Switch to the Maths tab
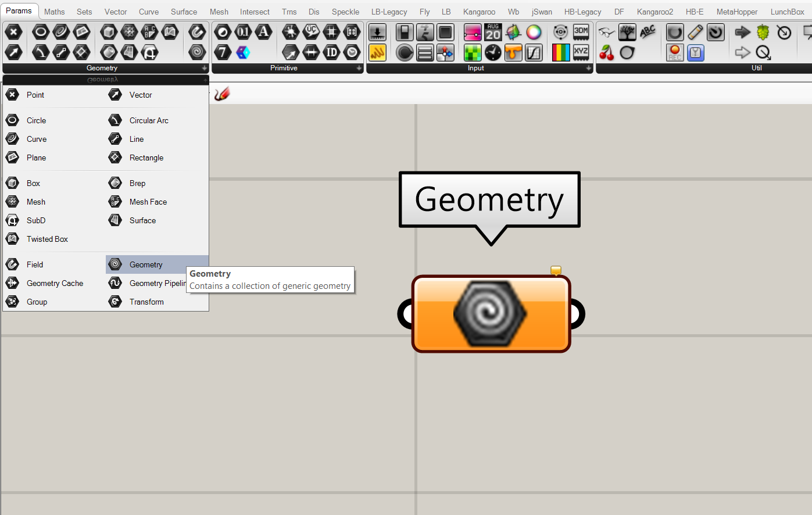The width and height of the screenshot is (812, 515). pyautogui.click(x=54, y=12)
